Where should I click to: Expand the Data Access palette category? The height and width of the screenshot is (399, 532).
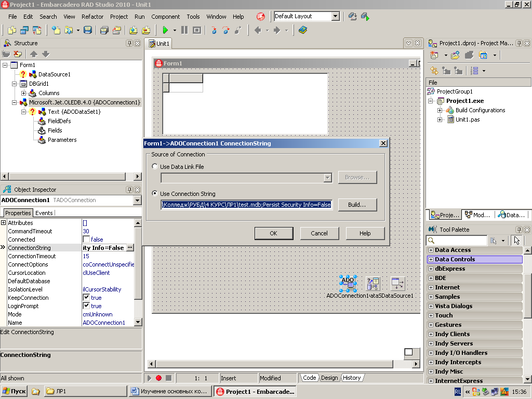431,250
